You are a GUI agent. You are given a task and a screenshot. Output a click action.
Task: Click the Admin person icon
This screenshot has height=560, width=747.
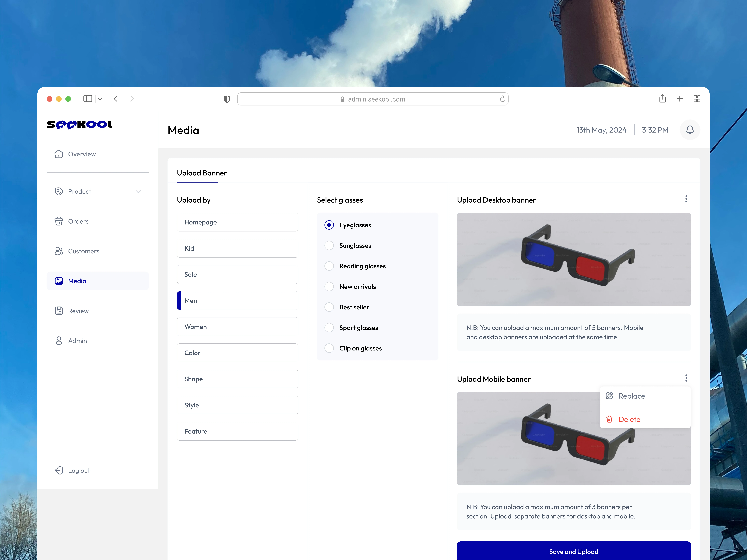tap(59, 341)
